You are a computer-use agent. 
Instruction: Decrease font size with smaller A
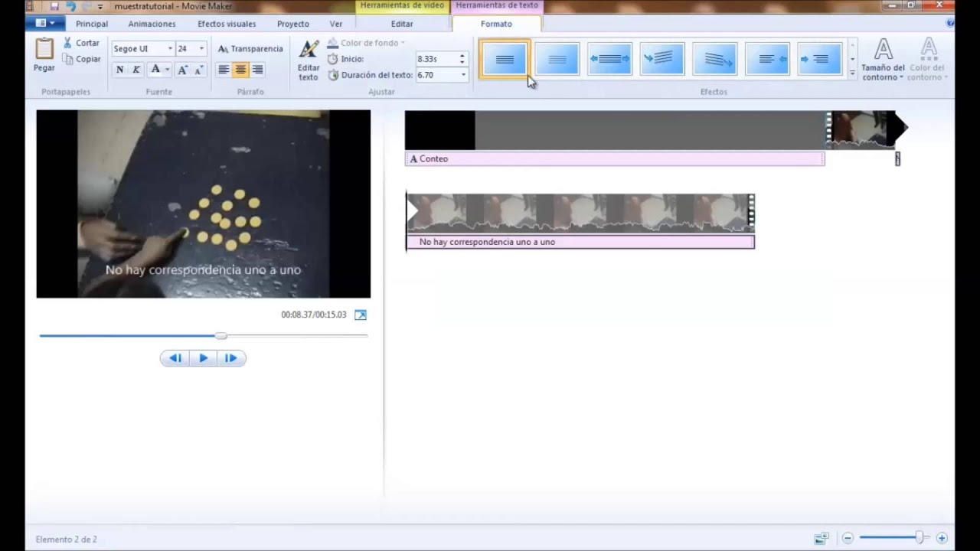pyautogui.click(x=198, y=70)
